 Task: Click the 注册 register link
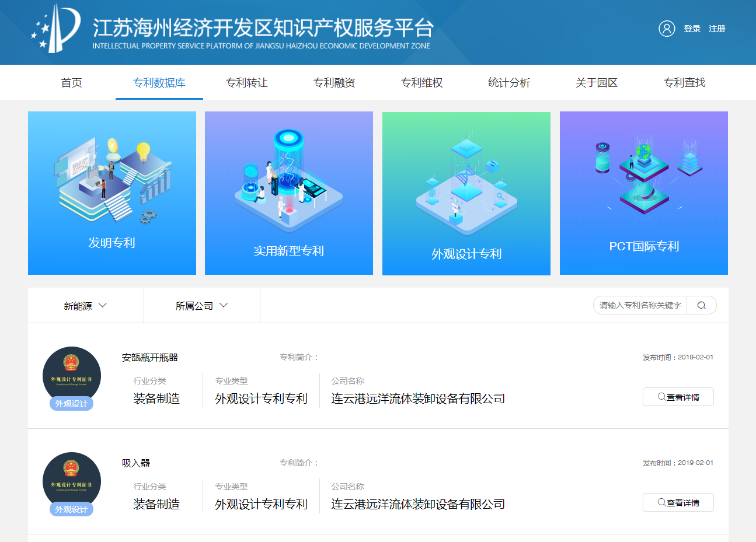(717, 29)
